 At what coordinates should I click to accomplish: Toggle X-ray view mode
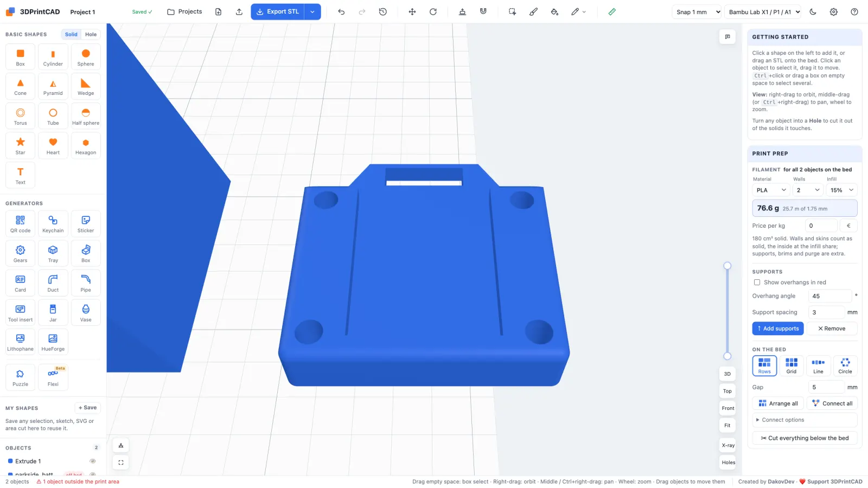[728, 445]
